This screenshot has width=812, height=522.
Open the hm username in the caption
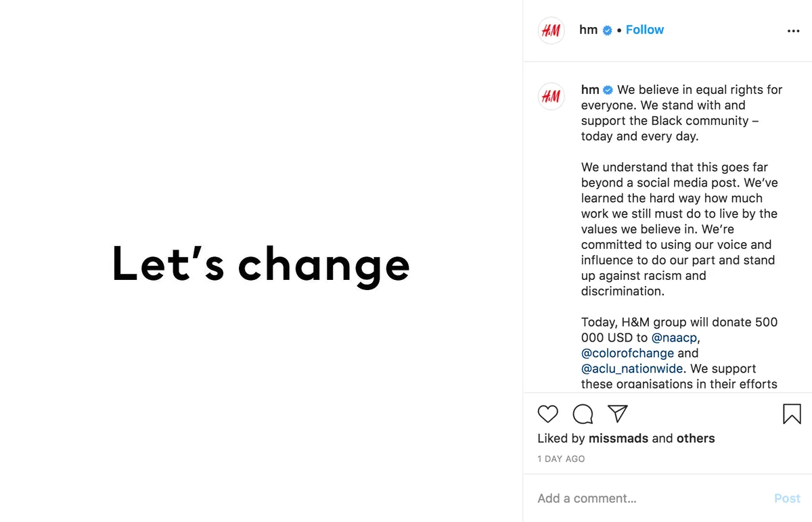(x=590, y=89)
